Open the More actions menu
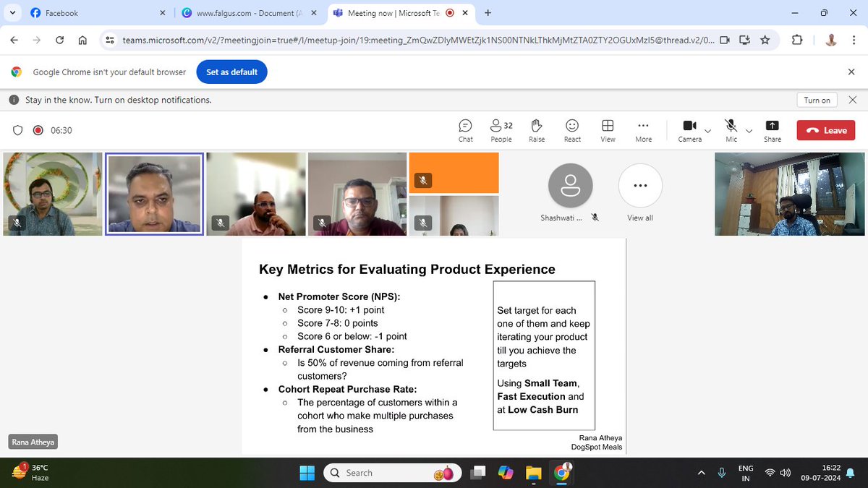This screenshot has width=868, height=488. [643, 130]
